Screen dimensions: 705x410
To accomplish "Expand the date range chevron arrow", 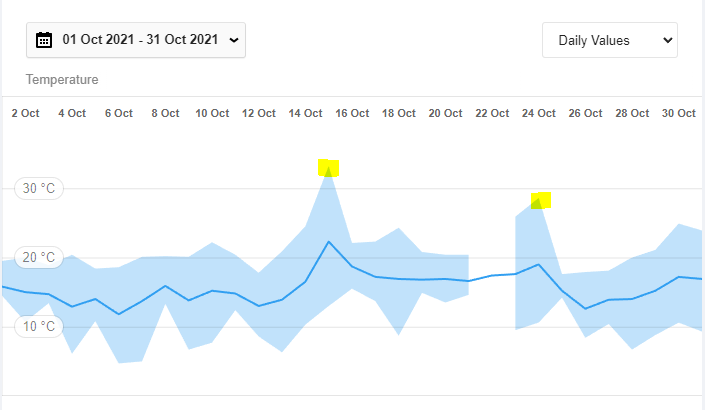I will 233,40.
